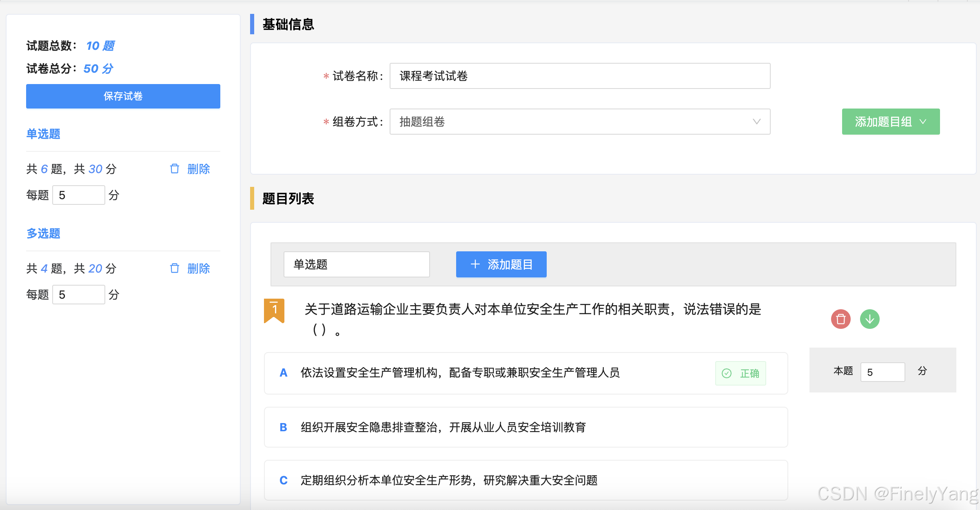Click the red delete question icon
The height and width of the screenshot is (510, 980).
[x=840, y=319]
